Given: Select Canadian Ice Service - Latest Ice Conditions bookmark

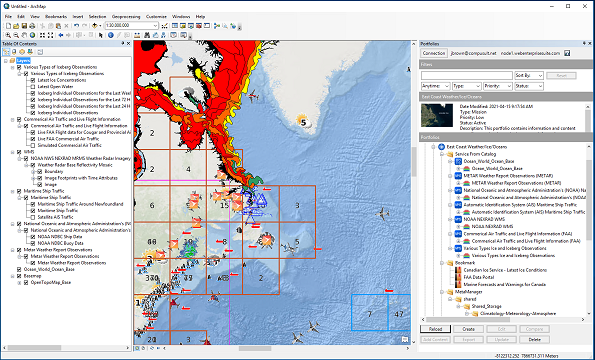Looking at the screenshot, I should click(x=505, y=270).
